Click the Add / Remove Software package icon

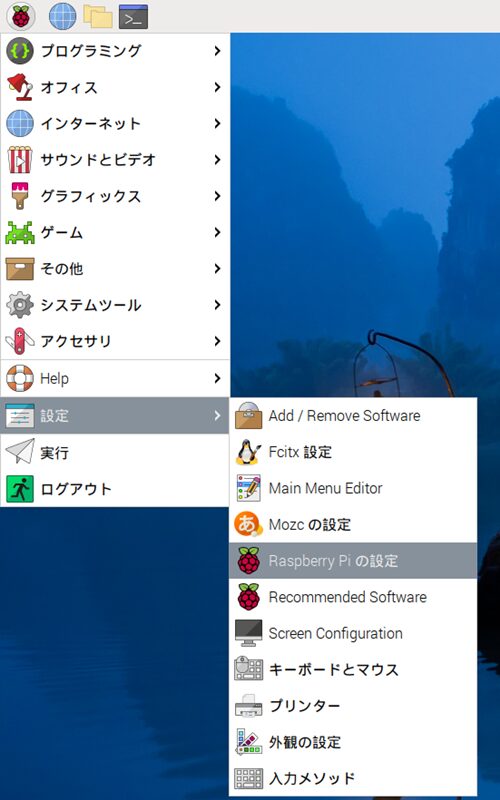pyautogui.click(x=248, y=415)
